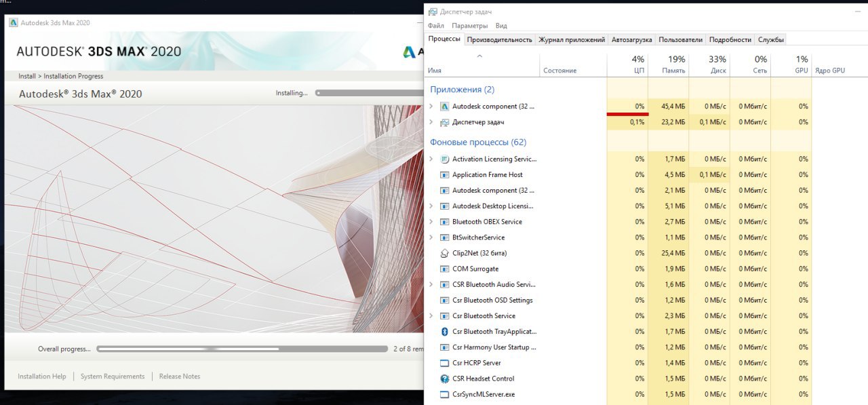Click the Overall progress bar
Viewport: 868px width, 405px height.
(242, 349)
